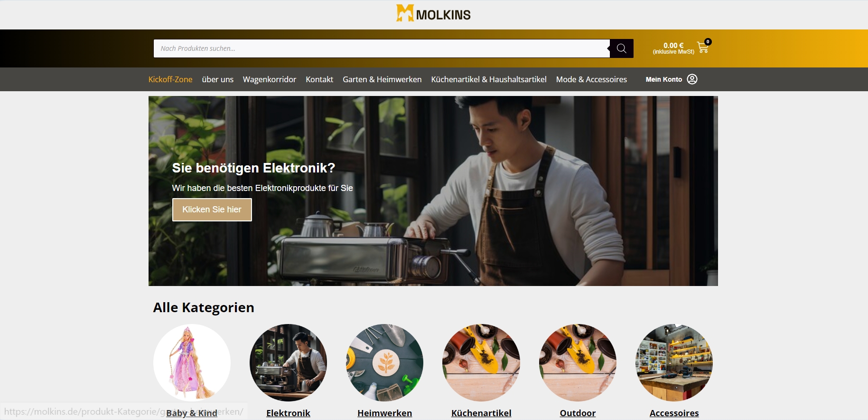Viewport: 868px width, 420px height.
Task: Open the Accessoires workshop category image
Action: click(x=674, y=363)
